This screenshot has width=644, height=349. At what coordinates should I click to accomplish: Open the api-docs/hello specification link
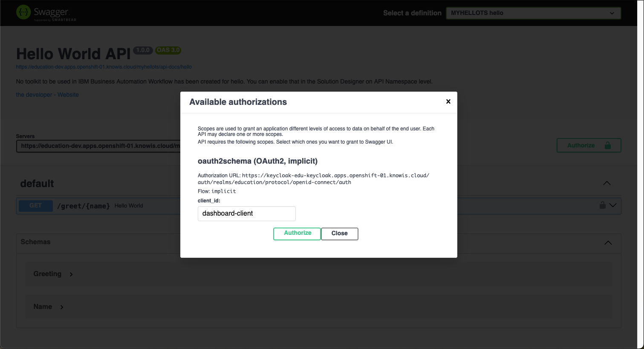pyautogui.click(x=104, y=67)
